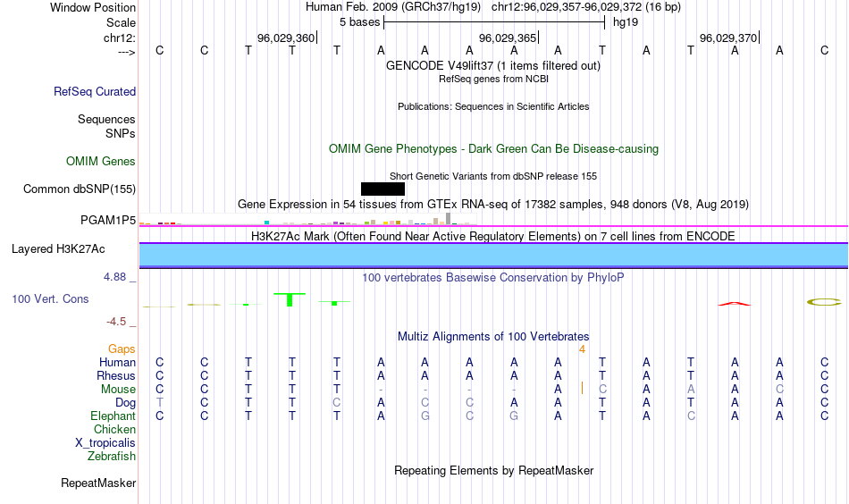
Task: Select the Dog alignment row label
Action: 126,403
